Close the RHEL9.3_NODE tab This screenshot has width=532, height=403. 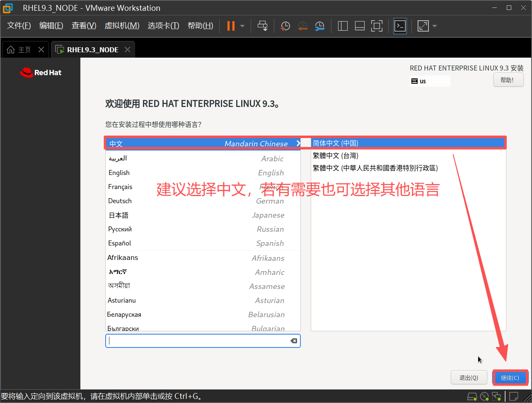coord(127,50)
